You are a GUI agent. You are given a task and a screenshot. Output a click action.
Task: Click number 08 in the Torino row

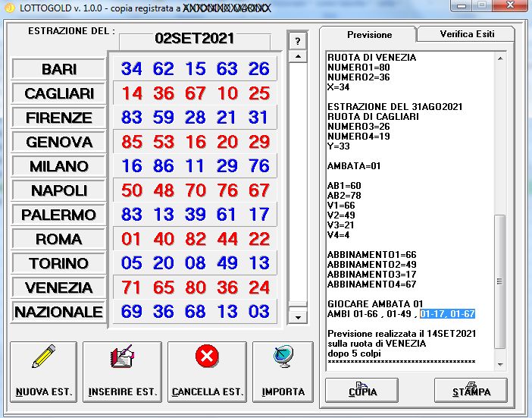click(195, 262)
